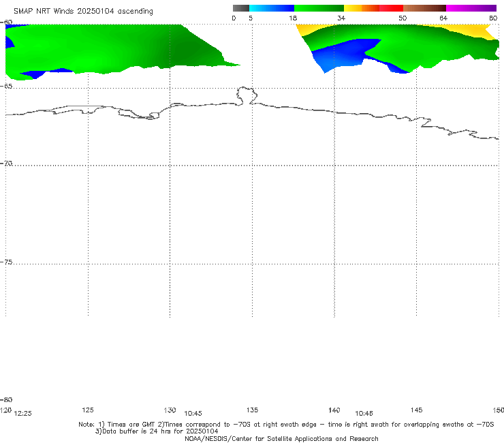This screenshot has width=504, height=443.
Task: Click the gray segment of the color bar
Action: coord(240,8)
